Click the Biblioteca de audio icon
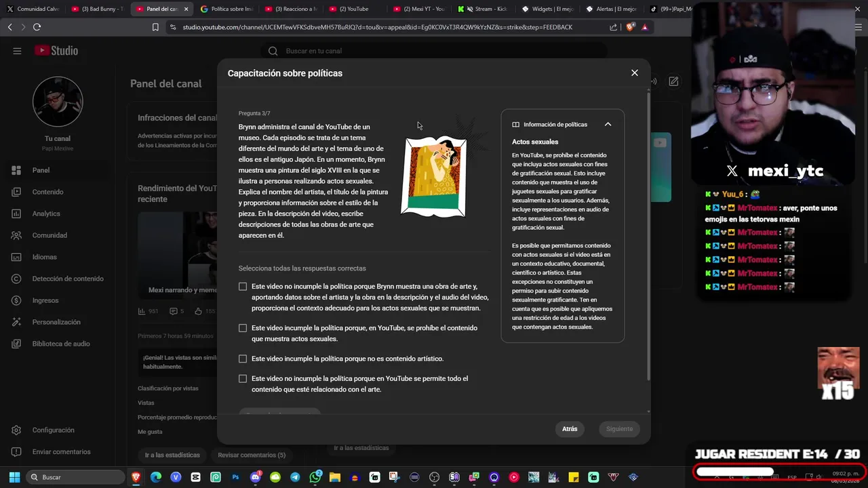The height and width of the screenshot is (488, 868). 17,344
